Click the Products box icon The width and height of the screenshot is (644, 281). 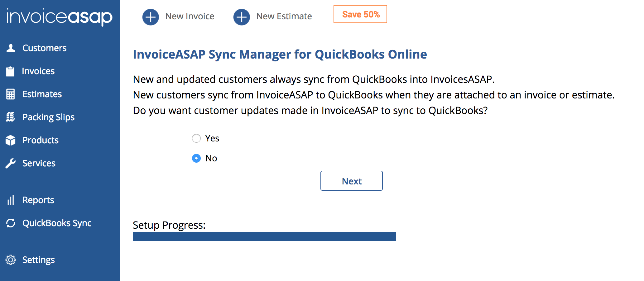tap(10, 140)
